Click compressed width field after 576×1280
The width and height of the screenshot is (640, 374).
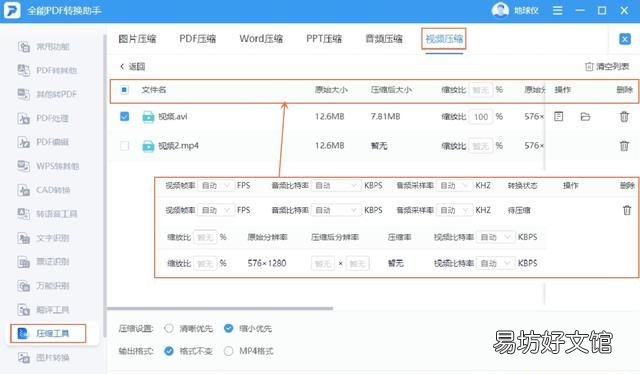pos(322,263)
